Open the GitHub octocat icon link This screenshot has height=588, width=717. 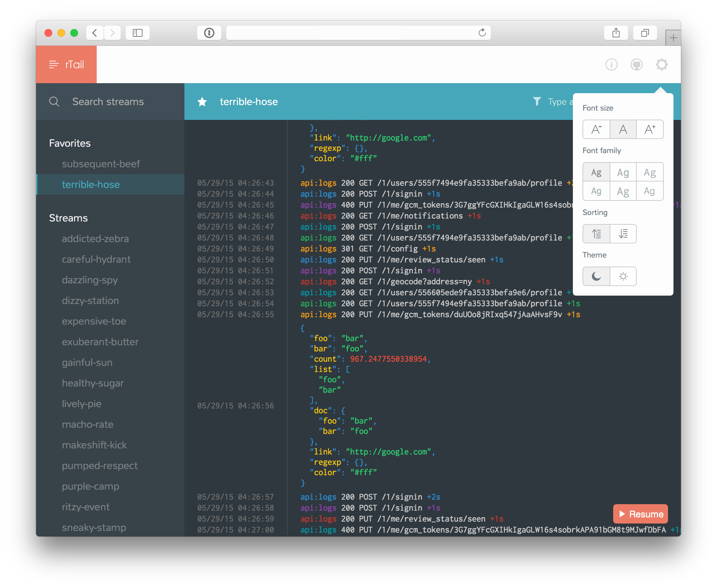point(636,64)
